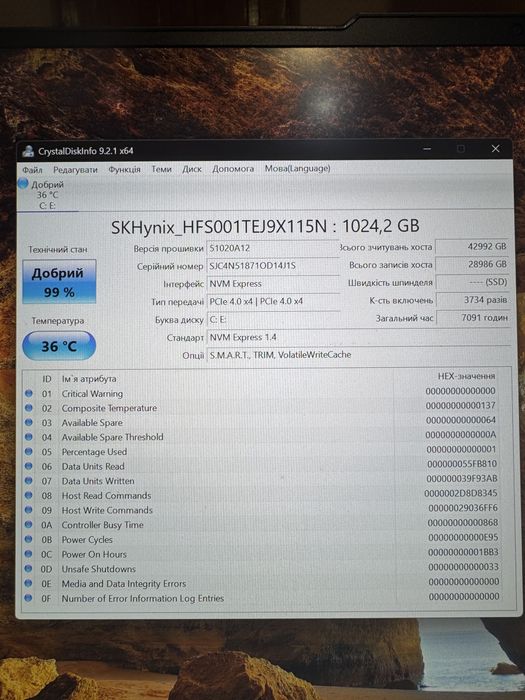Click the drive letter field C: E:
The width and height of the screenshot is (525, 700).
tap(273, 320)
